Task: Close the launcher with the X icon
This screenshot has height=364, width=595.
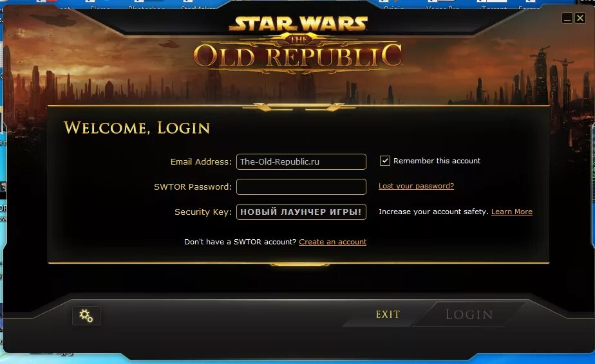Action: tap(580, 18)
